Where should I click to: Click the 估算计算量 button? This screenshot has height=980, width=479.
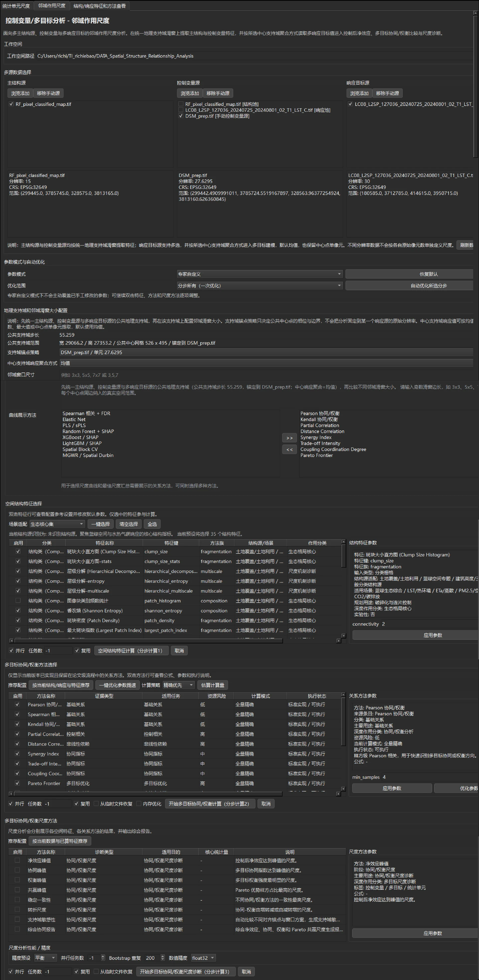[x=213, y=685]
